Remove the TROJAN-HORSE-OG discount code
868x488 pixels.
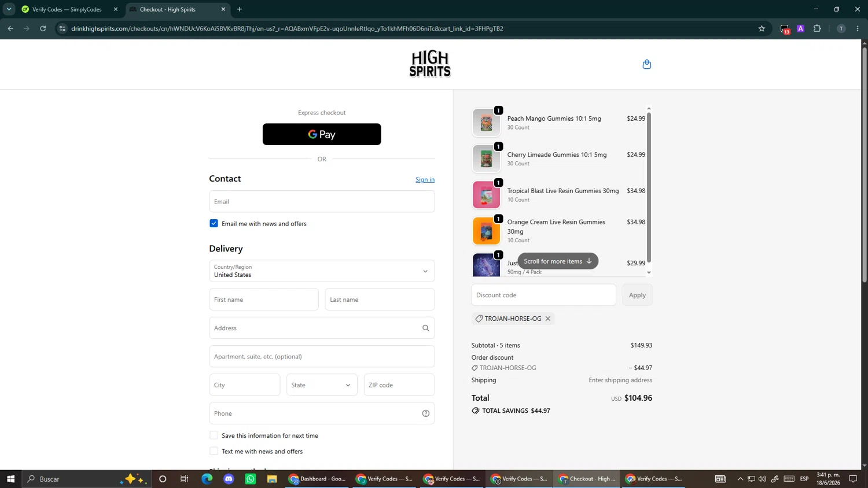(548, 319)
